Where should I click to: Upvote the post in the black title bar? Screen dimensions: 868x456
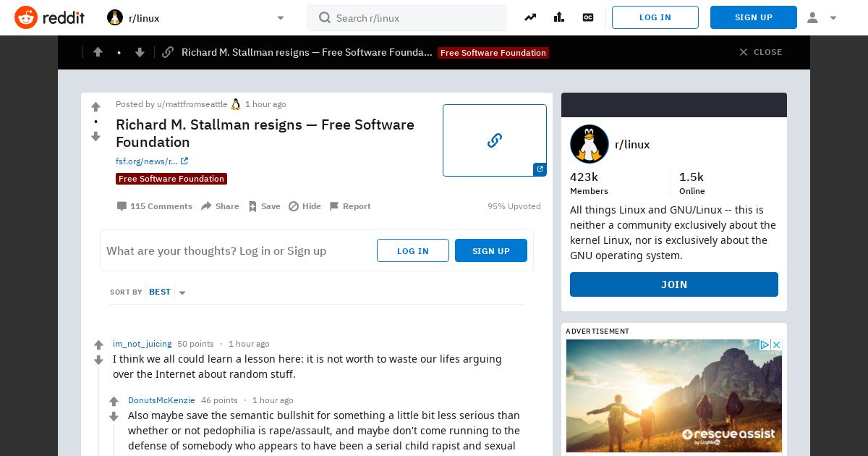(98, 52)
